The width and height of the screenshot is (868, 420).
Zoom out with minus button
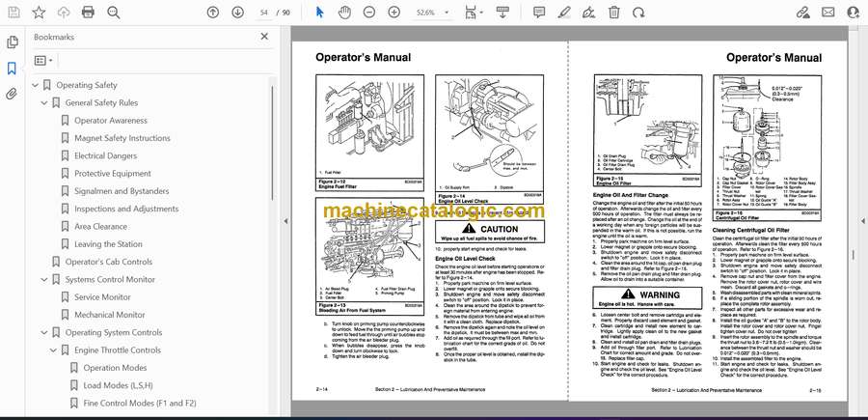[369, 13]
